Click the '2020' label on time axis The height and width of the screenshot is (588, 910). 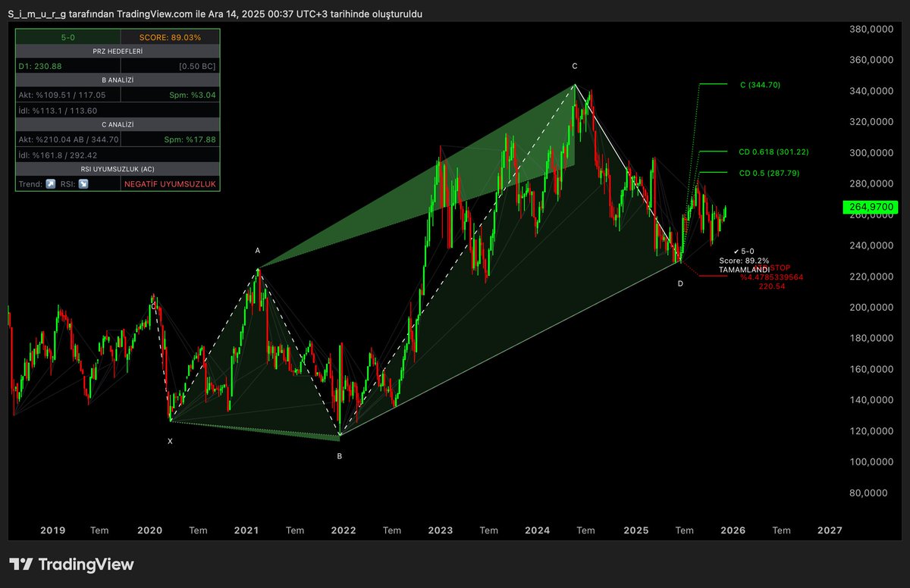[x=149, y=530]
